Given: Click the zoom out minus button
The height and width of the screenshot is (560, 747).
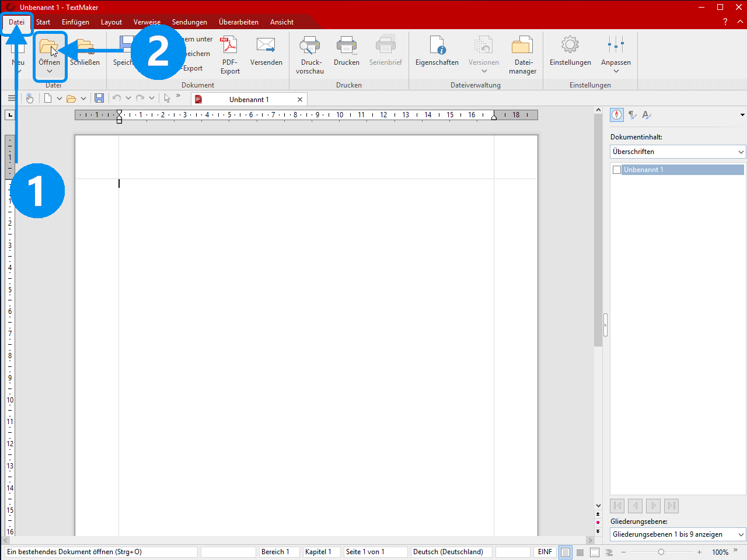Looking at the screenshot, I should pos(623,552).
